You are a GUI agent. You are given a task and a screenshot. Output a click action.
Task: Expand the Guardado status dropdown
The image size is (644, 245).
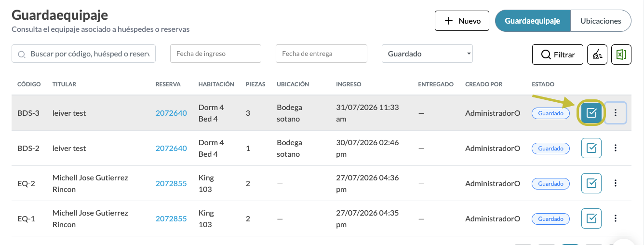click(x=427, y=54)
